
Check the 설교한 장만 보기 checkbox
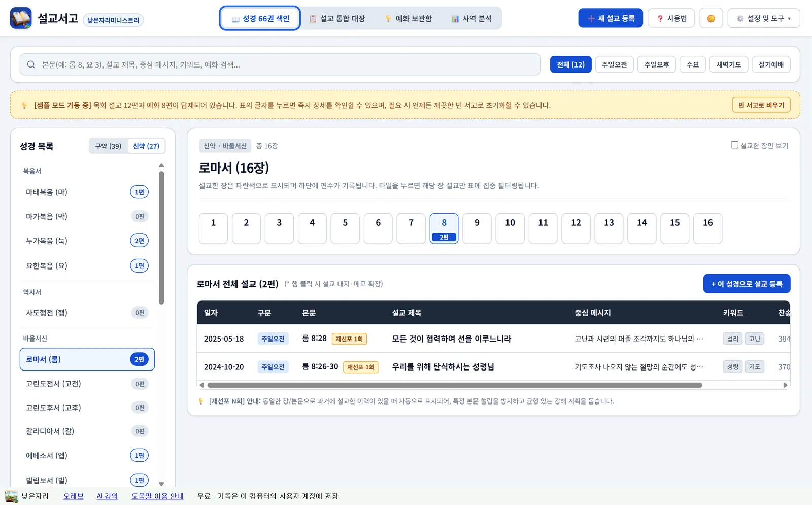[x=734, y=145]
